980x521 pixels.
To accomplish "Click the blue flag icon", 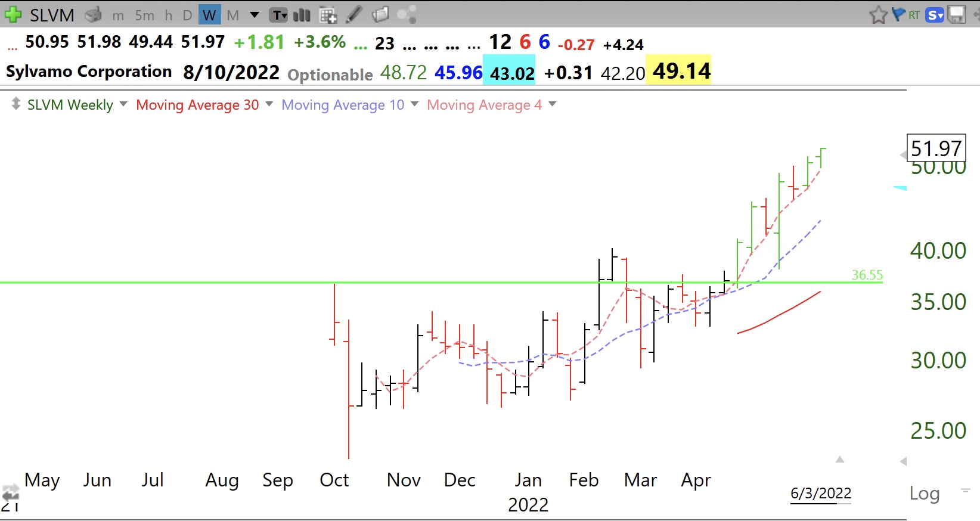I will tap(898, 15).
